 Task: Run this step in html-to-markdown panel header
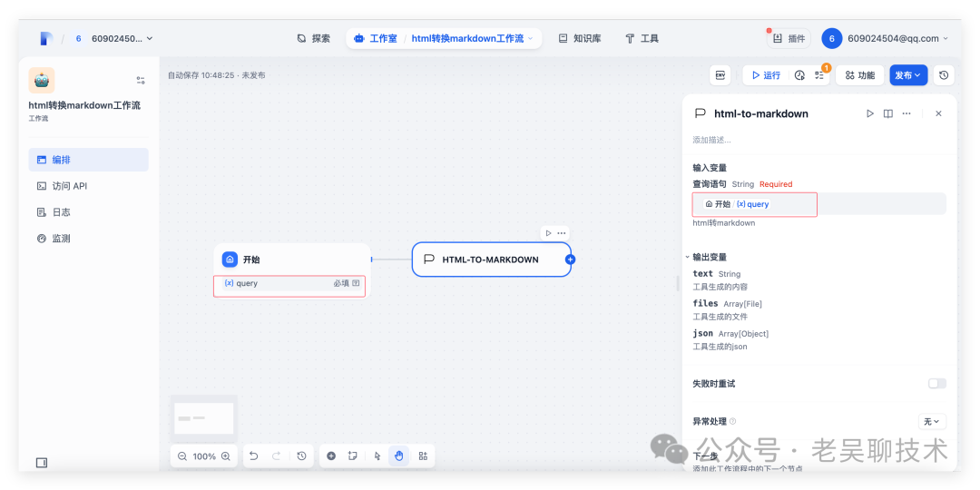(x=869, y=113)
